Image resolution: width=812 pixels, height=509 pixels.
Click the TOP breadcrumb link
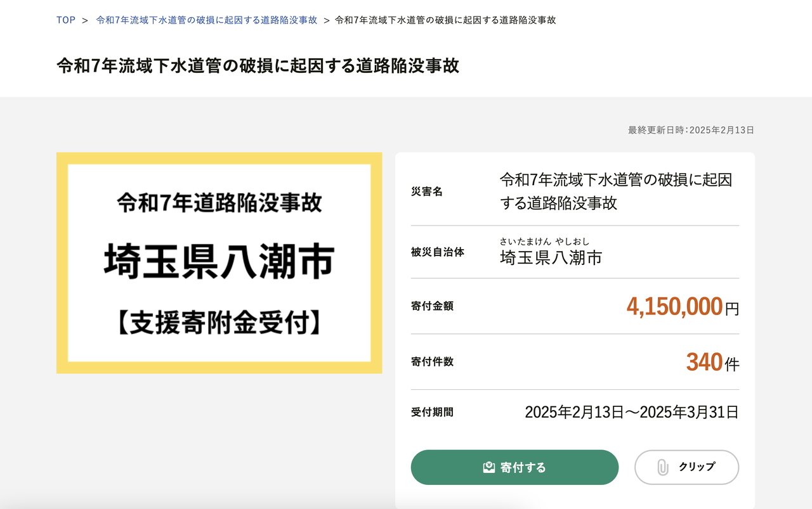click(66, 20)
